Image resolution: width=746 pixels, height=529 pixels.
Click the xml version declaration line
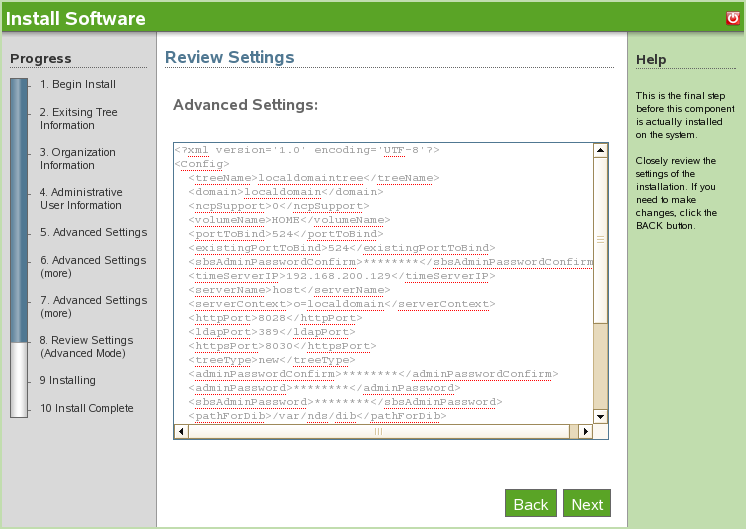point(307,150)
